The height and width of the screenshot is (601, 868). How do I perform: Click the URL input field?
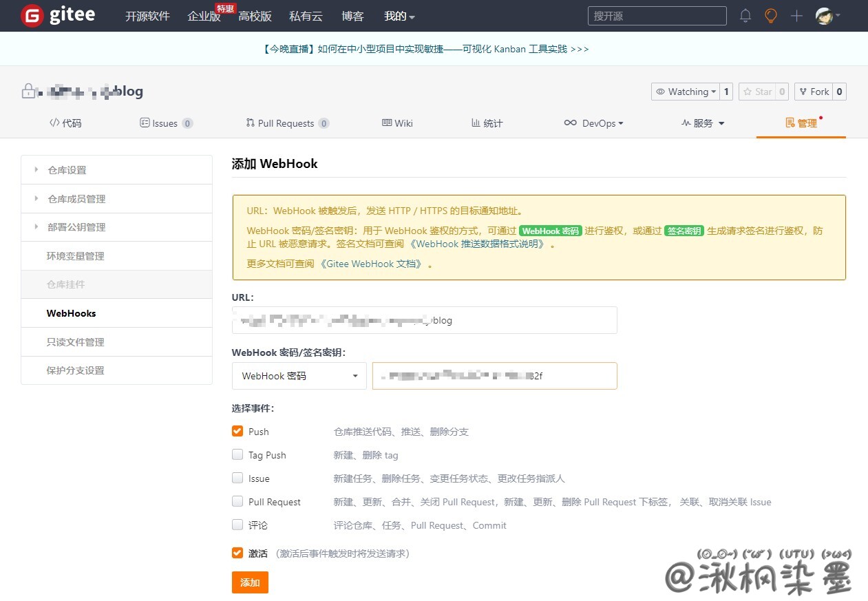point(424,320)
